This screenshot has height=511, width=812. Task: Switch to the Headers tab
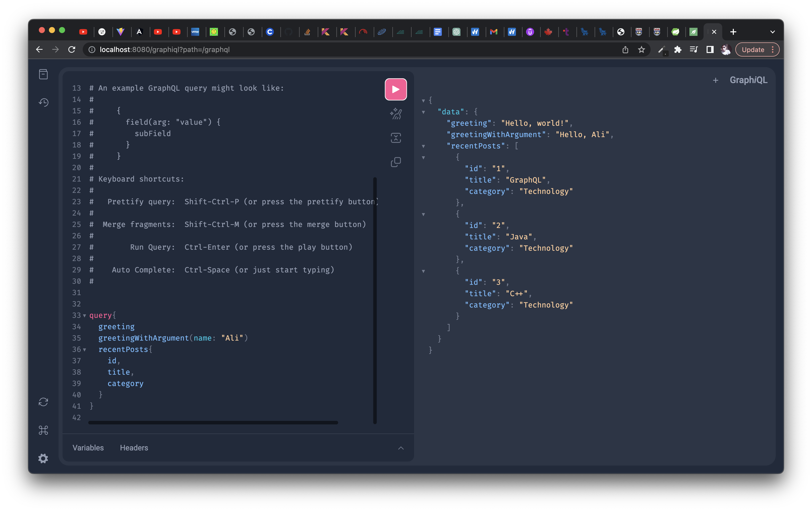coord(134,448)
